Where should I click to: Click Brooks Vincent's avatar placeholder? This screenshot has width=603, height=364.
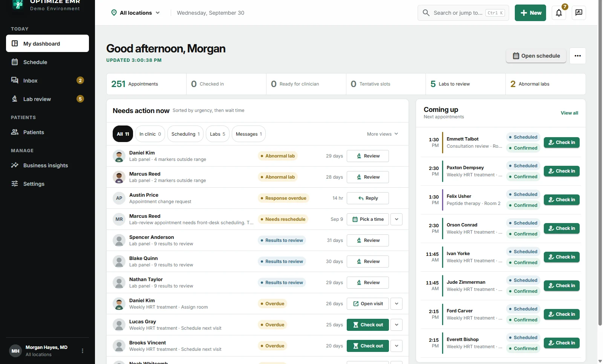pyautogui.click(x=119, y=346)
